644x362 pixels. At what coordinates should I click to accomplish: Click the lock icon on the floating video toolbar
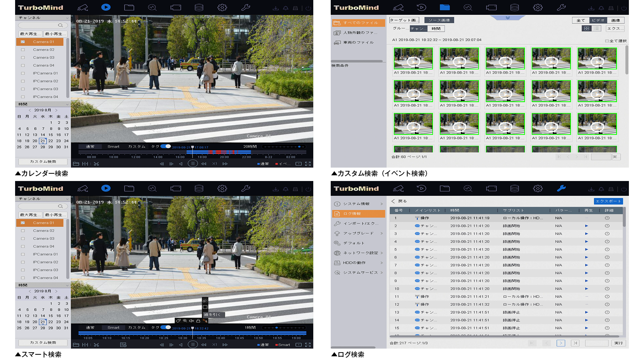pyautogui.click(x=198, y=321)
